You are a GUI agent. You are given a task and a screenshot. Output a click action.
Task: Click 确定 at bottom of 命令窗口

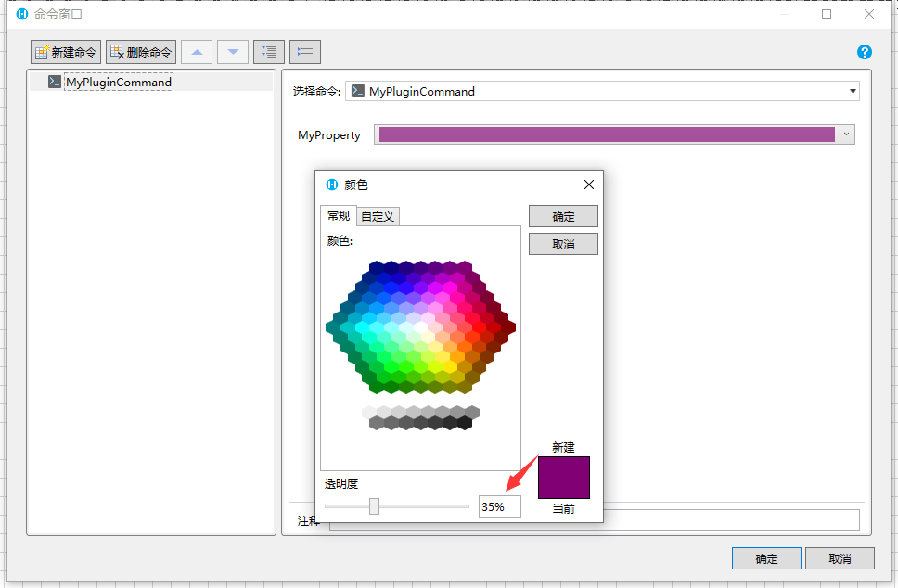pyautogui.click(x=766, y=559)
